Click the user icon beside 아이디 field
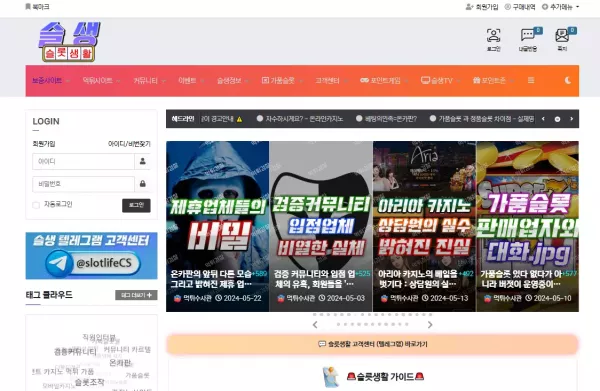600x391 pixels. coord(143,161)
